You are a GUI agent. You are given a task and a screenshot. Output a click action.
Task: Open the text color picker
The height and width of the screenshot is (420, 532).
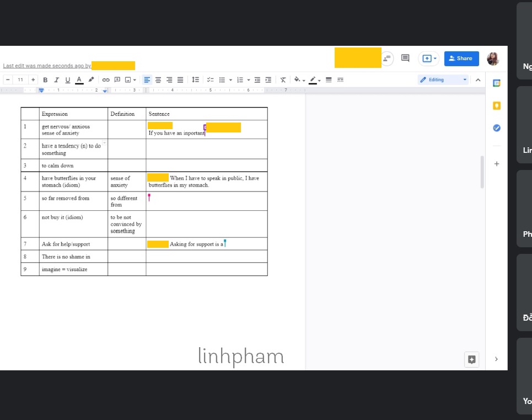pyautogui.click(x=79, y=80)
